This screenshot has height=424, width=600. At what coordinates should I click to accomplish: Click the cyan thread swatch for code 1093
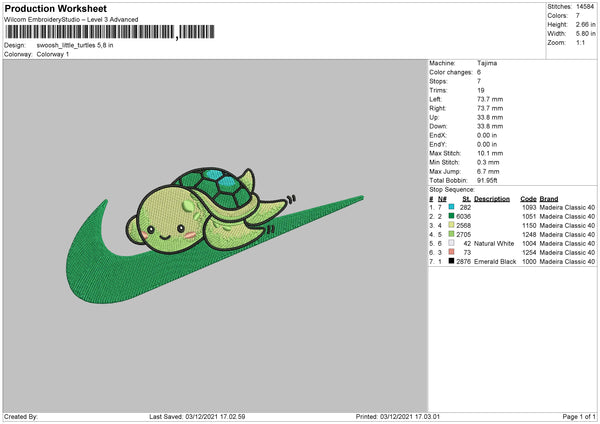point(452,207)
